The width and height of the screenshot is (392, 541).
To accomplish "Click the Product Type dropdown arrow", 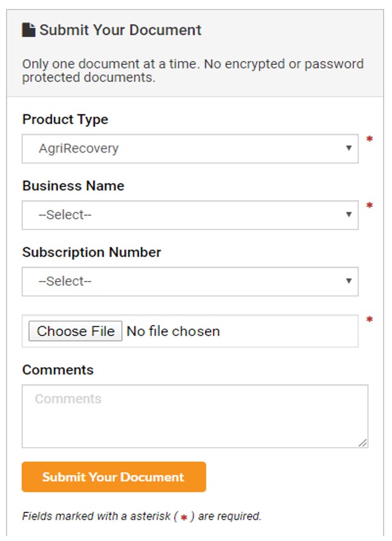I will click(348, 148).
